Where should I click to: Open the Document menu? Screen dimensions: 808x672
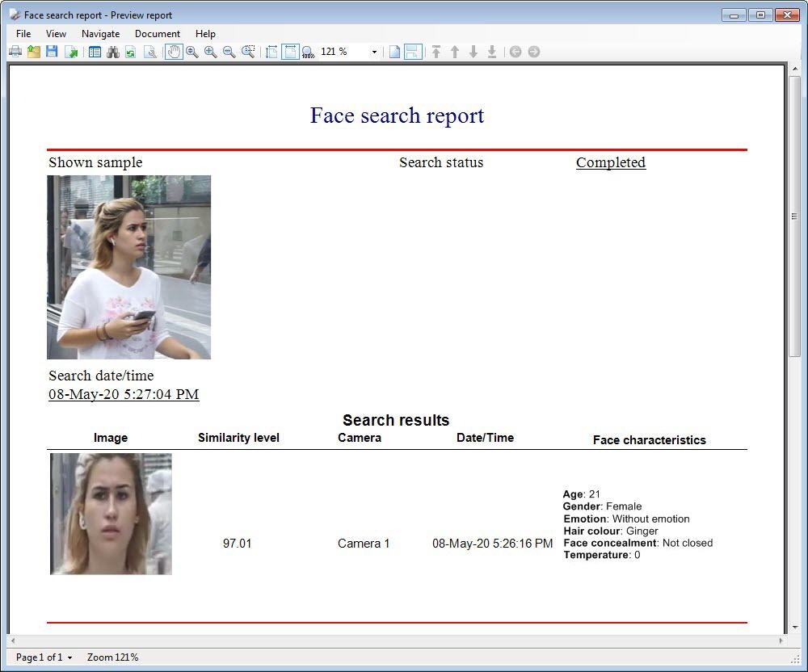(x=157, y=34)
